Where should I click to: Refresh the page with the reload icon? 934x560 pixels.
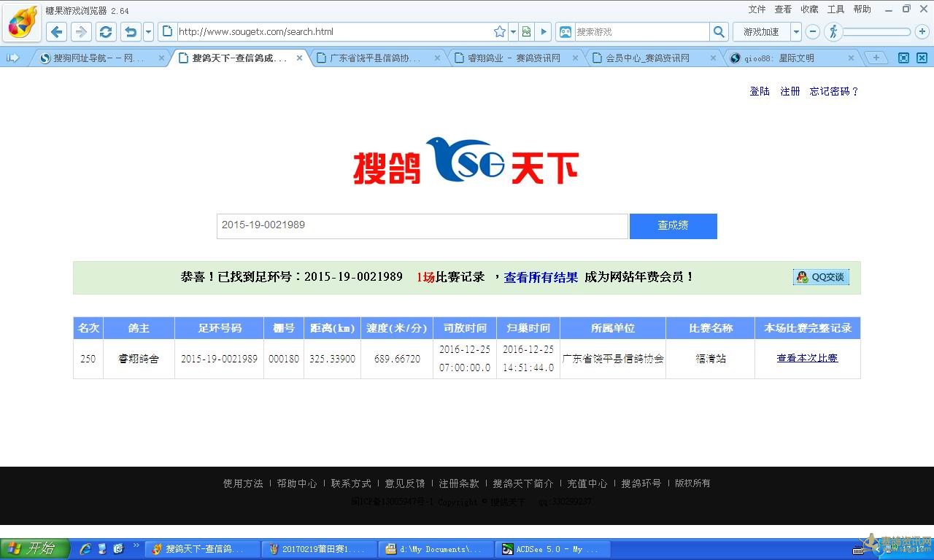(x=106, y=31)
